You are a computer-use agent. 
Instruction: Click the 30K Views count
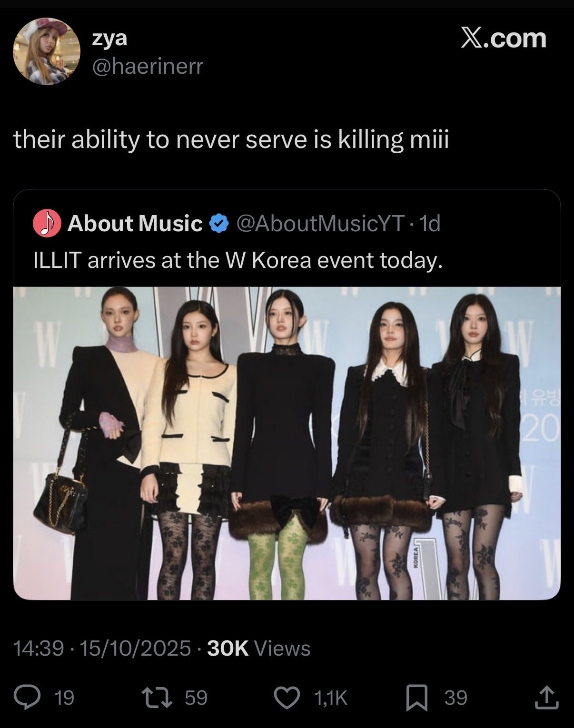(x=259, y=648)
